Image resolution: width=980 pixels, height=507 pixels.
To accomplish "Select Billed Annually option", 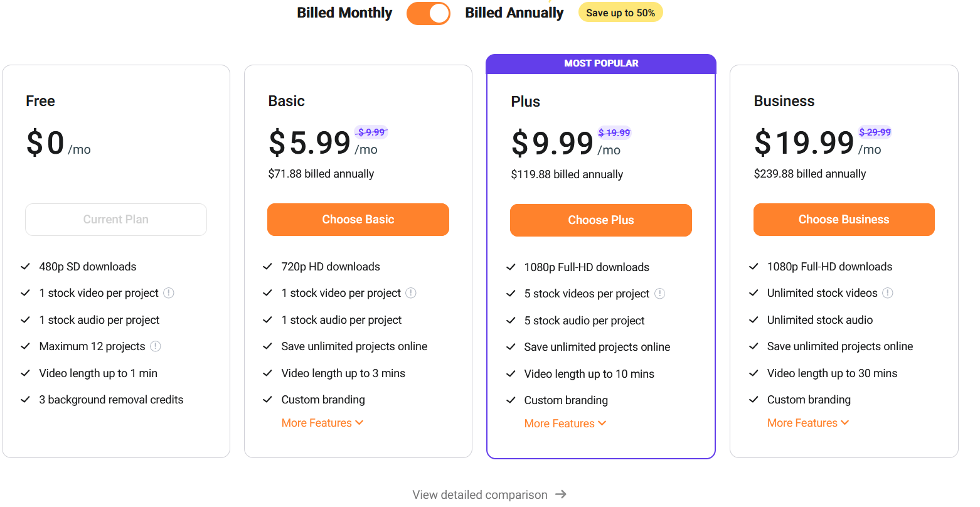I will (514, 13).
